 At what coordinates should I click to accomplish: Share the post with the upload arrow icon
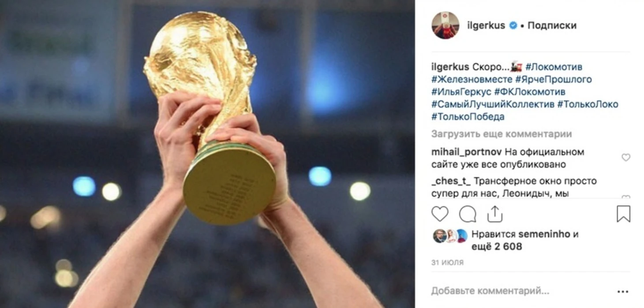click(x=495, y=214)
